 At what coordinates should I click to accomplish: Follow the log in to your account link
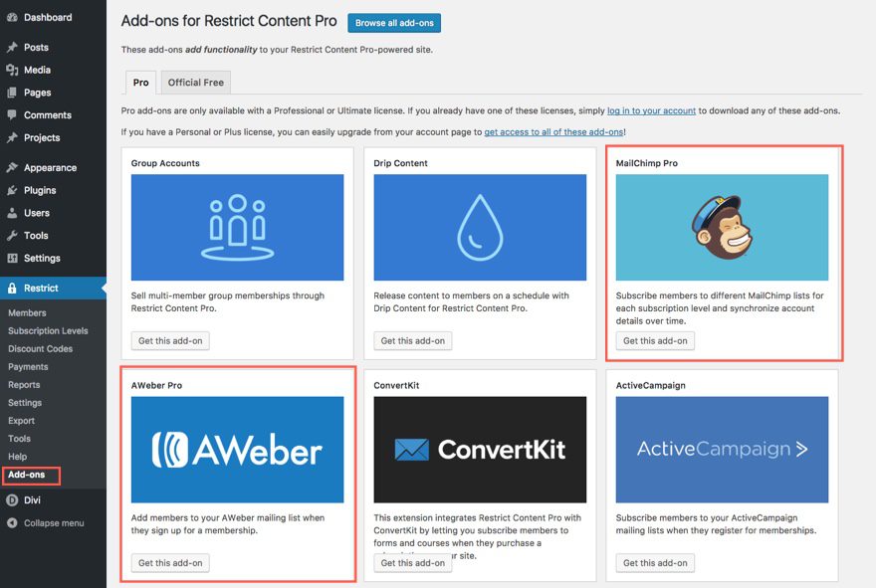(x=651, y=110)
